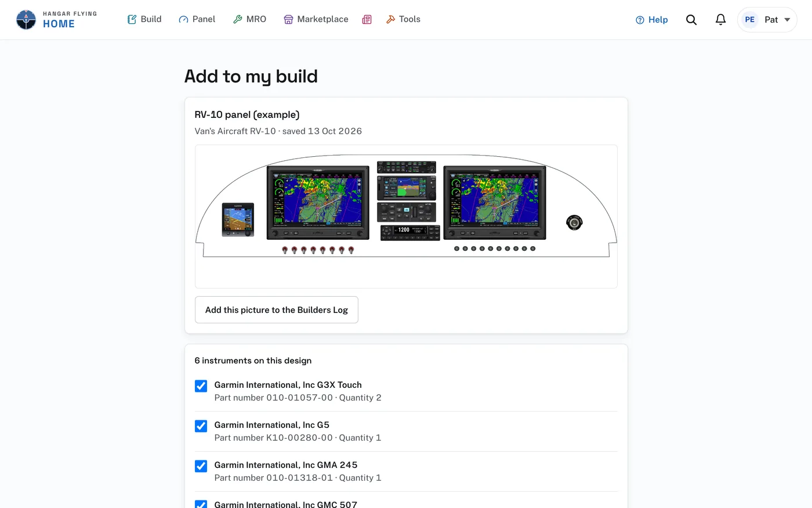Select the '6 instruments on this design' heading
Screen dimensions: 812x508
[x=253, y=361]
